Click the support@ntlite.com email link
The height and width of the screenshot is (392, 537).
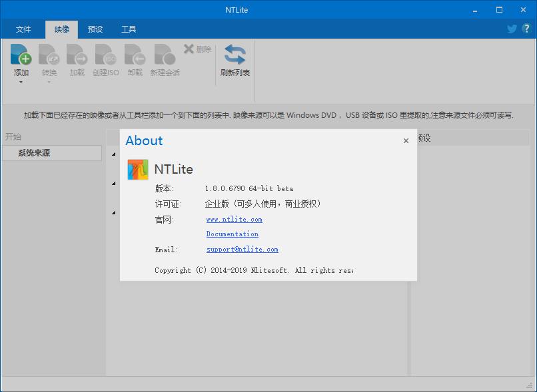coord(242,249)
